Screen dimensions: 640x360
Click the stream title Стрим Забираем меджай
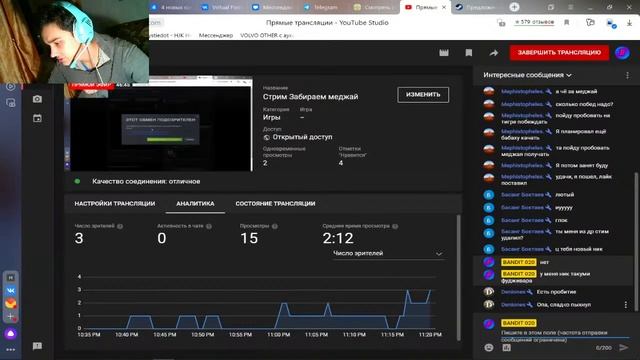point(310,97)
